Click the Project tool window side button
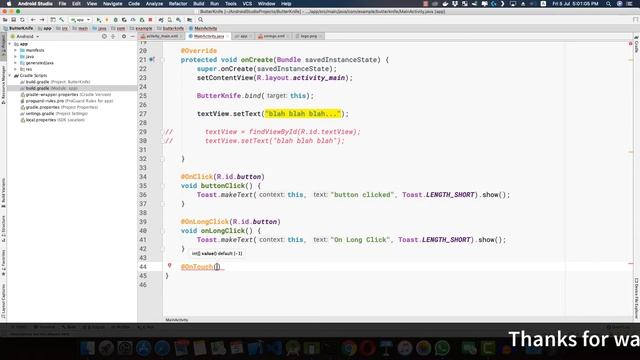Image resolution: width=640 pixels, height=360 pixels. click(x=3, y=46)
